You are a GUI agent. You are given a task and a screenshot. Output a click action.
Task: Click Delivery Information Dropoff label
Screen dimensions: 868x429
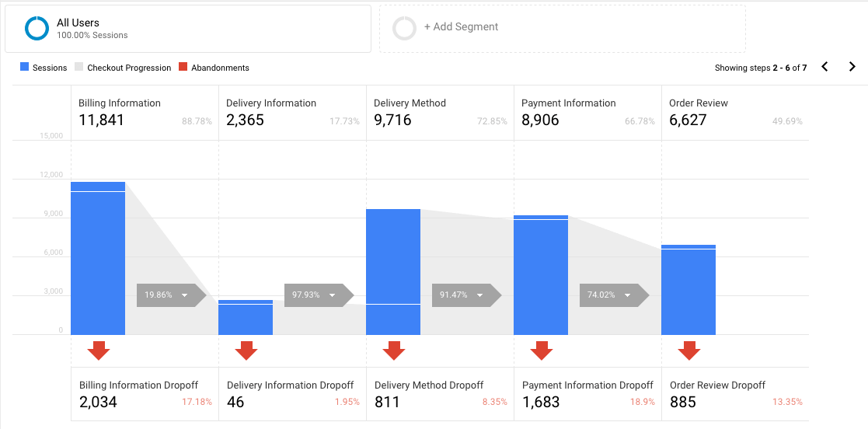pyautogui.click(x=290, y=385)
